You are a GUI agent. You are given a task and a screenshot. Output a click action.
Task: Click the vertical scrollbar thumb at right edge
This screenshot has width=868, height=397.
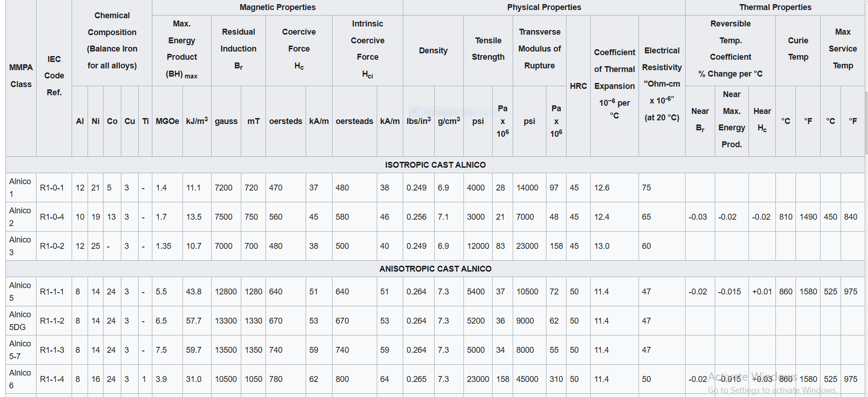(866, 123)
